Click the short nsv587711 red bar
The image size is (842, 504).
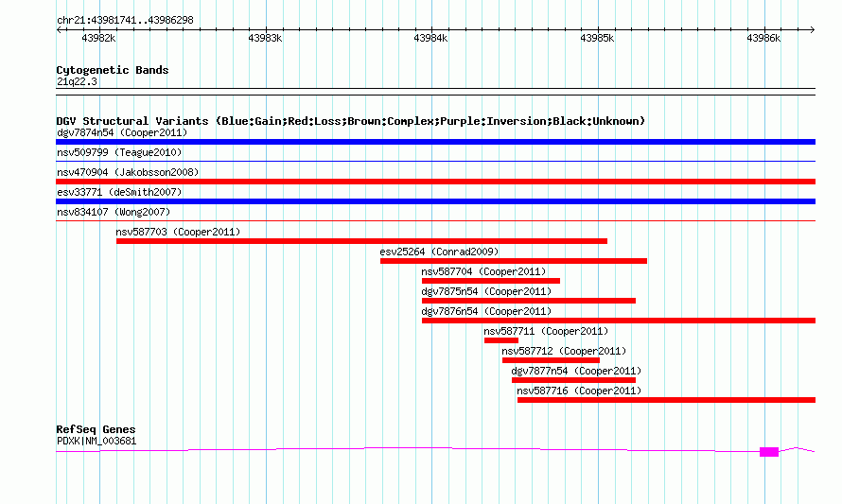(501, 340)
